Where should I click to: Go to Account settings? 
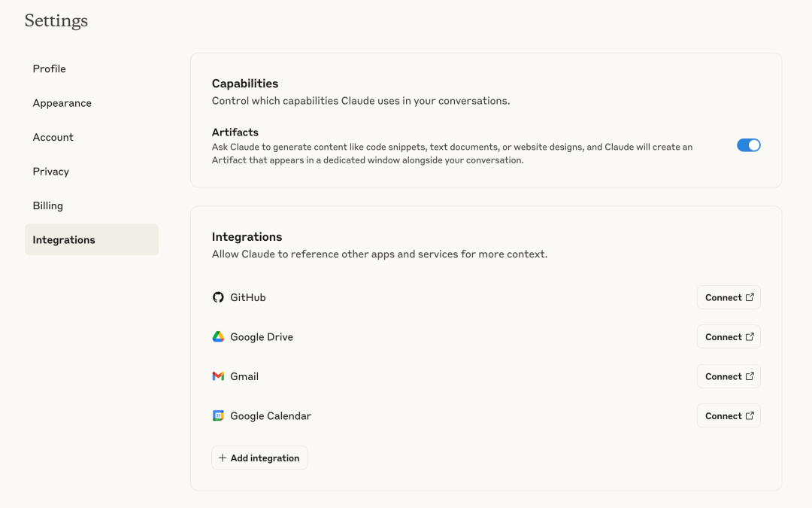tap(53, 137)
